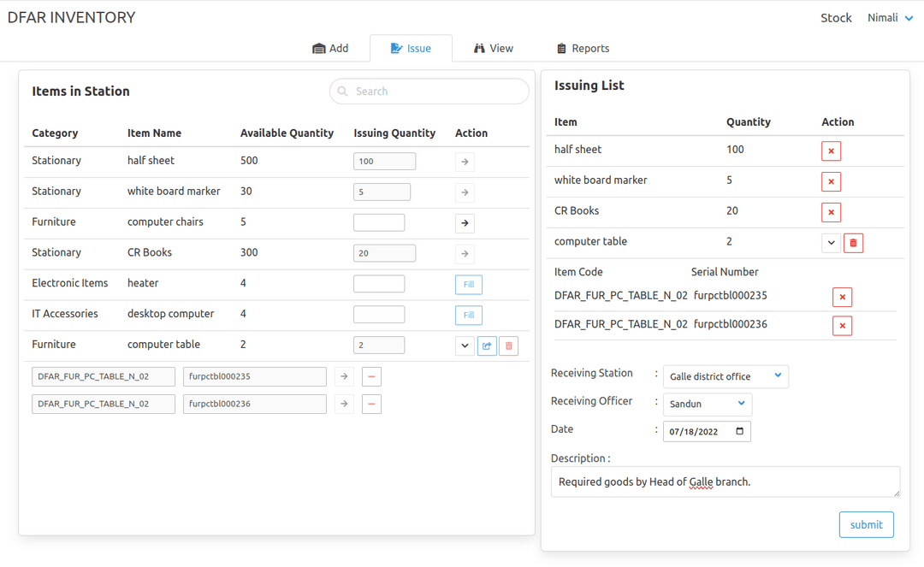Remove white board marker using red X icon
Image resolution: width=924 pixels, height=567 pixels.
point(831,181)
